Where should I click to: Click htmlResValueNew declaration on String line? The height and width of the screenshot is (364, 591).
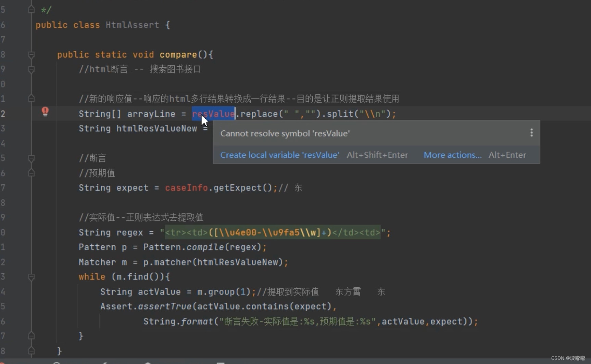pyautogui.click(x=156, y=129)
